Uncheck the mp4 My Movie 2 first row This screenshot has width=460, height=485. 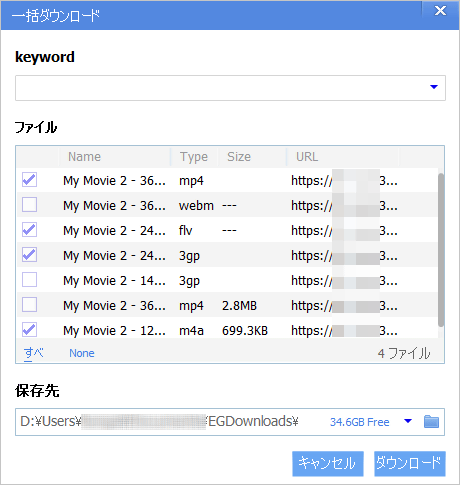tap(29, 180)
